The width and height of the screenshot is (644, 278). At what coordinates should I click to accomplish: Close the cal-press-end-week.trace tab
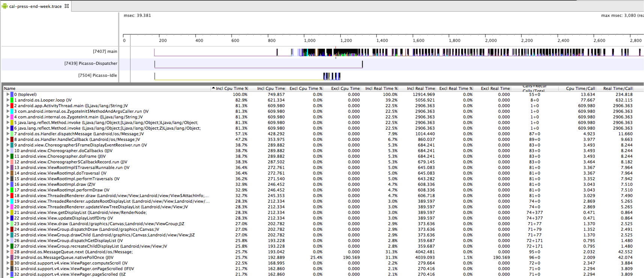[67, 6]
